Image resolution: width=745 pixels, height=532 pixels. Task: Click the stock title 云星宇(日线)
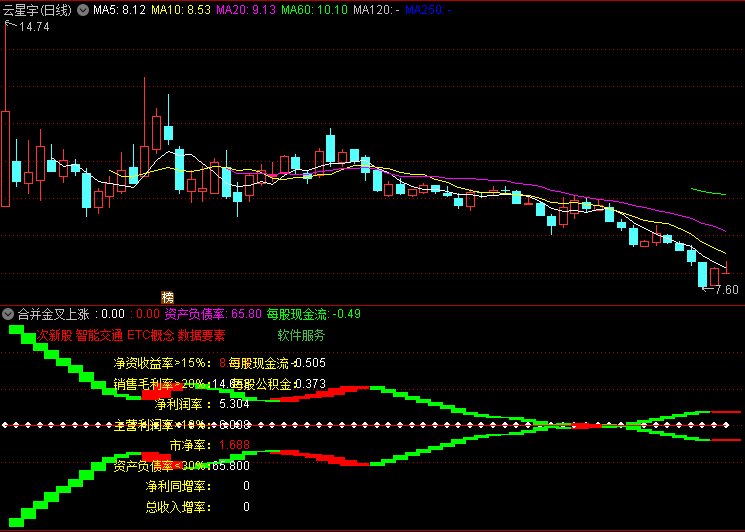point(38,10)
